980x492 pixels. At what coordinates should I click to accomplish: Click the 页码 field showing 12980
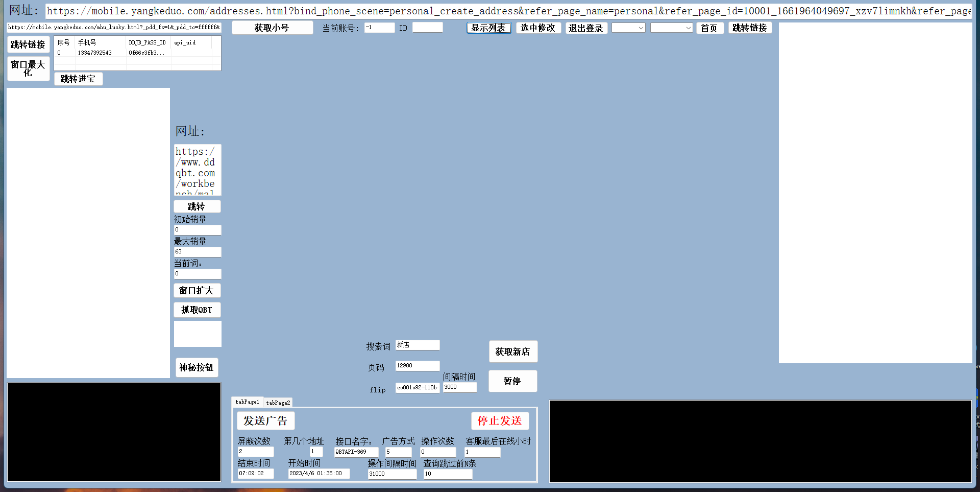click(418, 366)
